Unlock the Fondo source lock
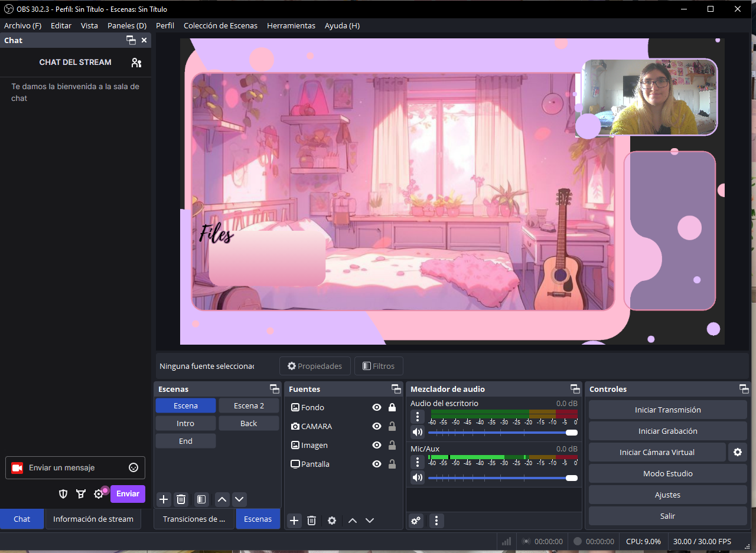756x553 pixels. (392, 407)
